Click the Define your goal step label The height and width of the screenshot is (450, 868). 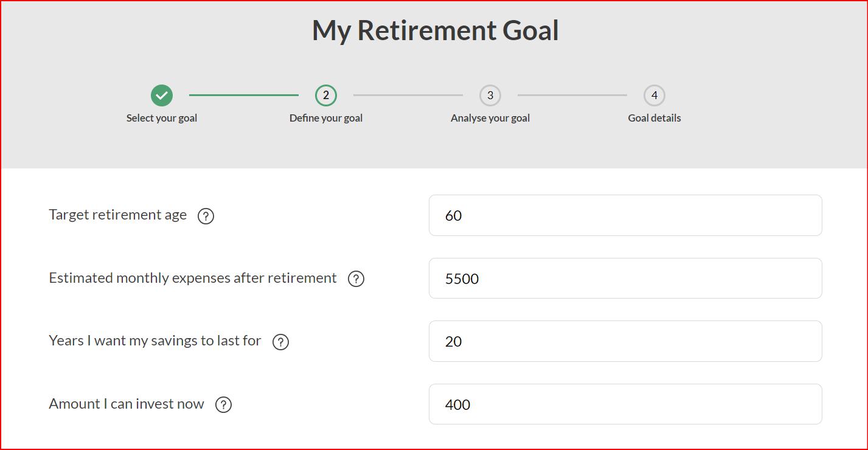click(x=326, y=118)
